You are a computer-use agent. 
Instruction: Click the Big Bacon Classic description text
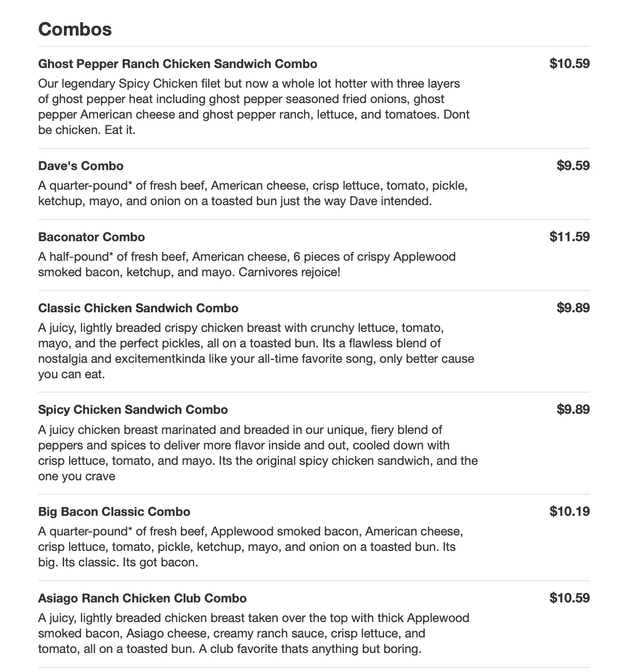coord(250,547)
